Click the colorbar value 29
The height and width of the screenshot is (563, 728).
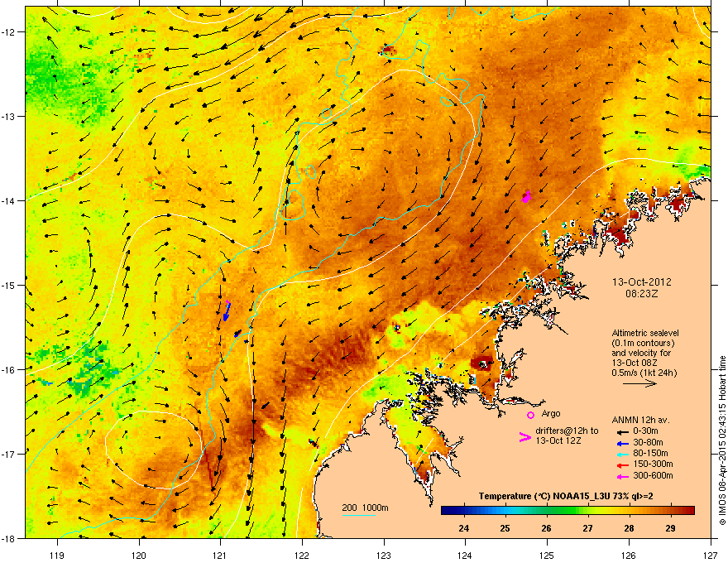(x=670, y=528)
